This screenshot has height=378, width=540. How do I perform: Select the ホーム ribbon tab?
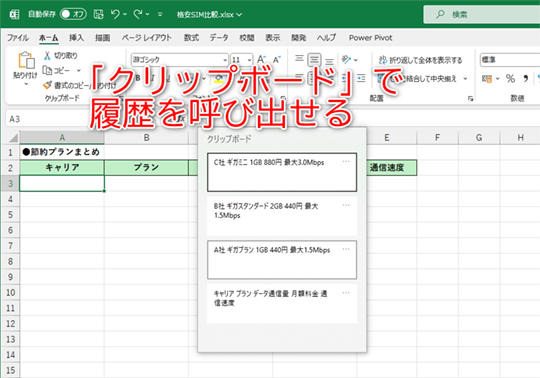[x=49, y=38]
